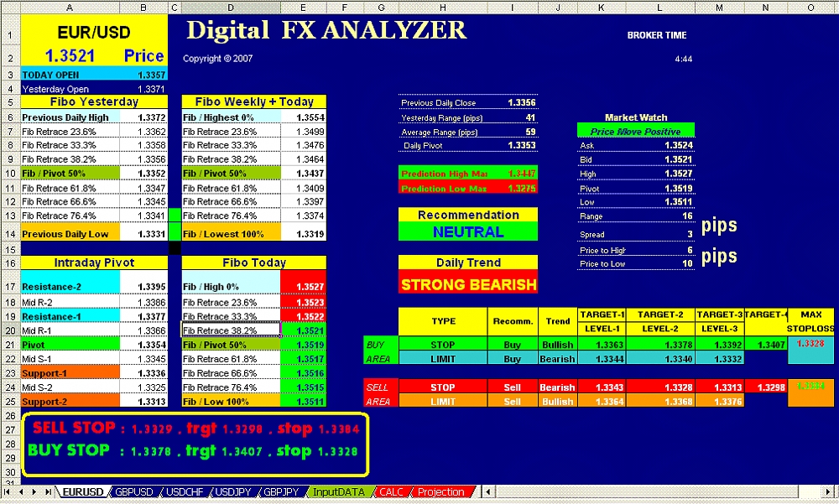
Task: Select the STRONG BEARISH trend cell
Action: click(468, 284)
